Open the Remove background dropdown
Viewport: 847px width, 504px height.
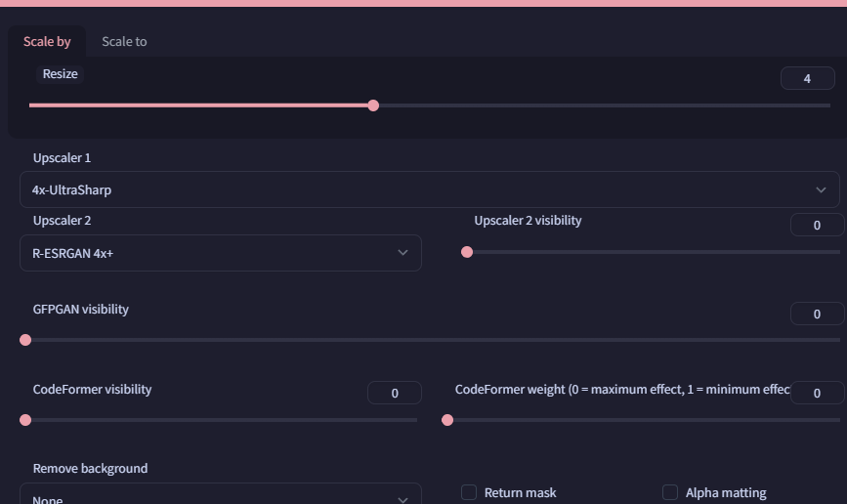pyautogui.click(x=221, y=494)
